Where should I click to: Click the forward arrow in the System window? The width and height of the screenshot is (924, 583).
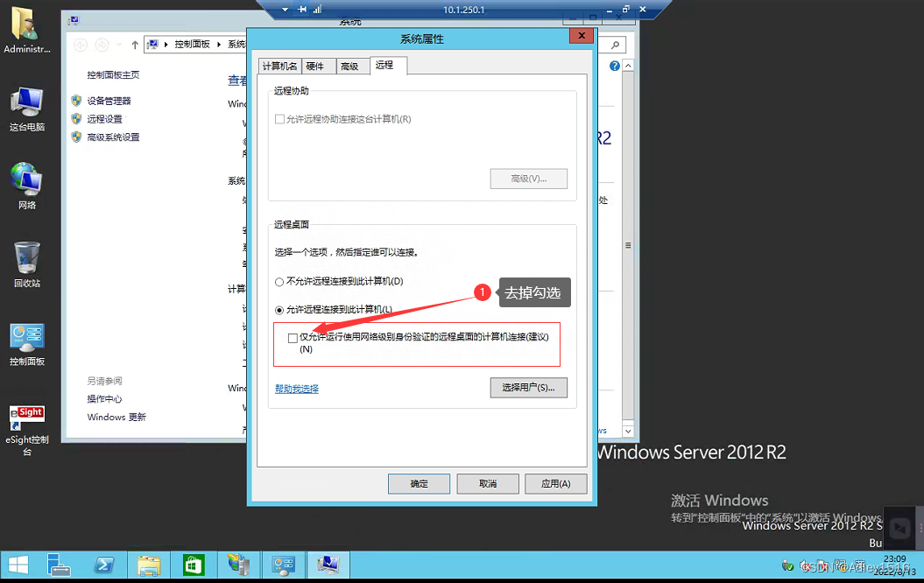[x=102, y=45]
